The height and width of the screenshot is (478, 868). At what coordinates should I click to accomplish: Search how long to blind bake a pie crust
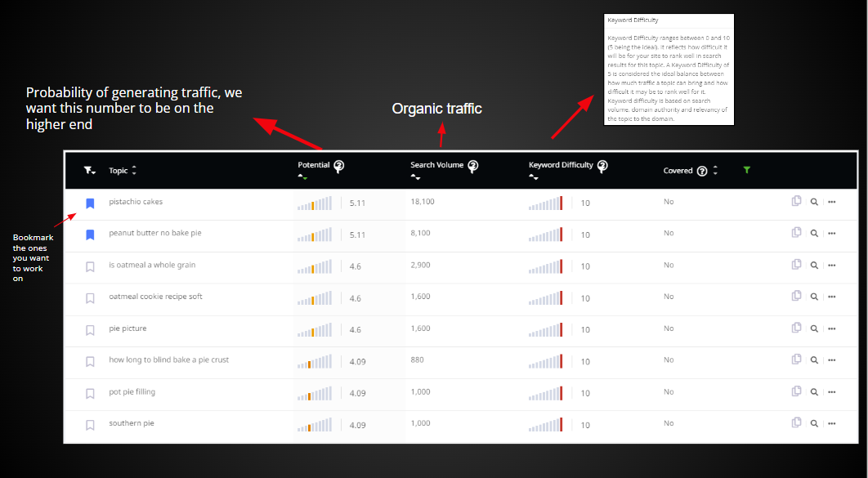click(814, 360)
